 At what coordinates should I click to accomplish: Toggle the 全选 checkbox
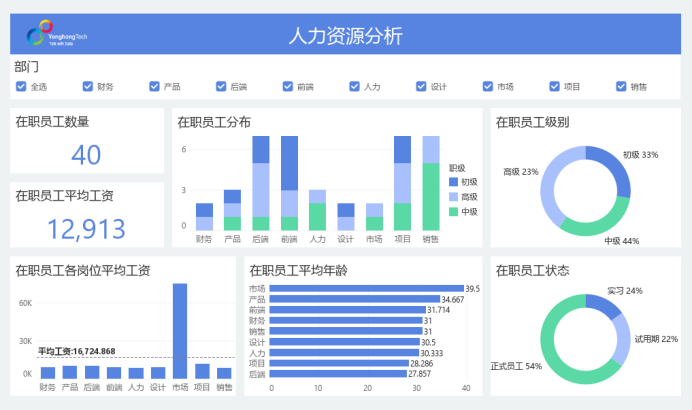click(21, 87)
